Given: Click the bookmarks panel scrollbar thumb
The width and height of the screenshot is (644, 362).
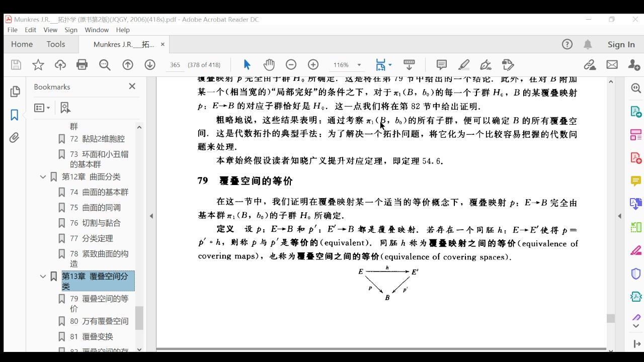Looking at the screenshot, I should click(x=139, y=318).
